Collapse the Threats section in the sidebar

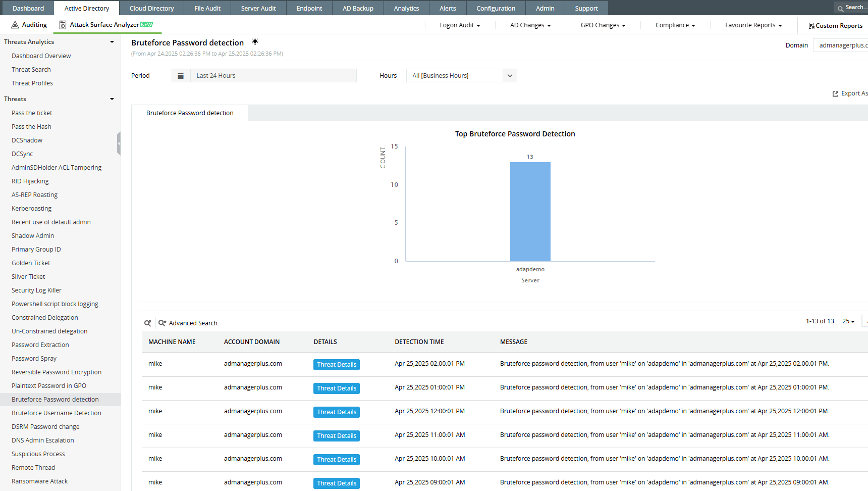(111, 99)
